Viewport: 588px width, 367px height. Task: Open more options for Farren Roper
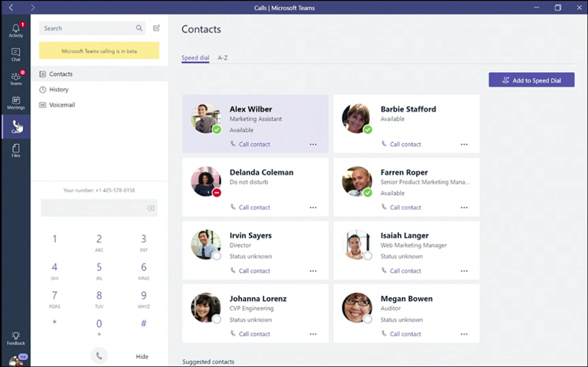[464, 207]
